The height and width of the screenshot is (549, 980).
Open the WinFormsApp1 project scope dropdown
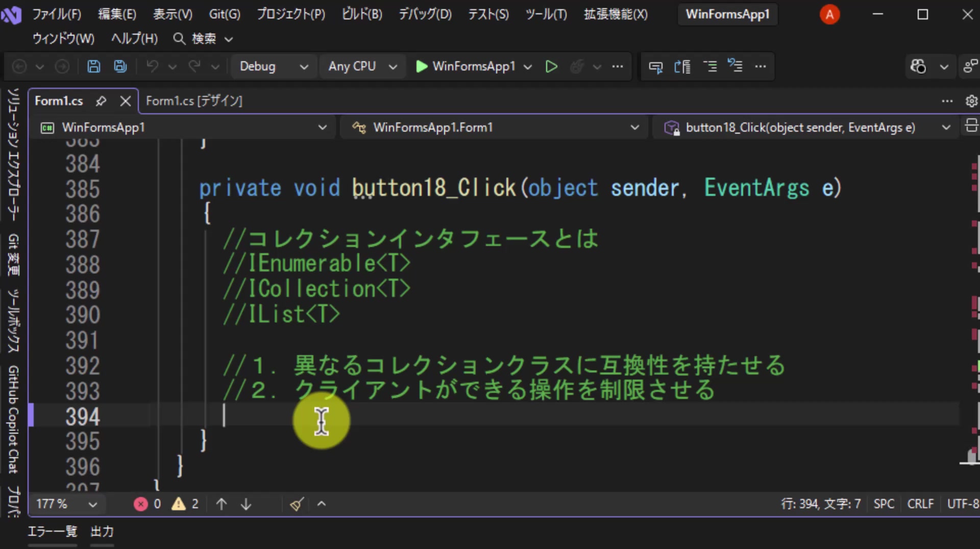184,128
